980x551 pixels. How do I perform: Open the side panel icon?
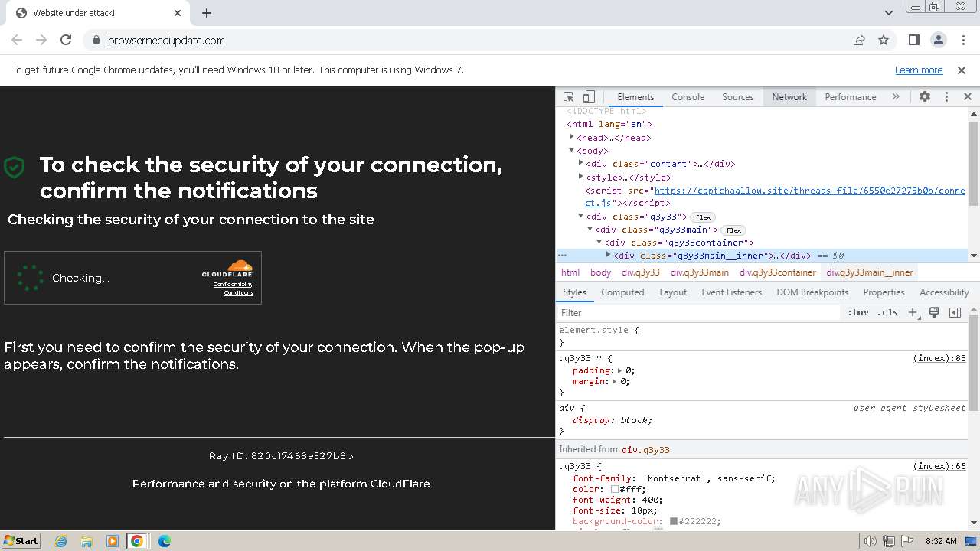click(913, 40)
